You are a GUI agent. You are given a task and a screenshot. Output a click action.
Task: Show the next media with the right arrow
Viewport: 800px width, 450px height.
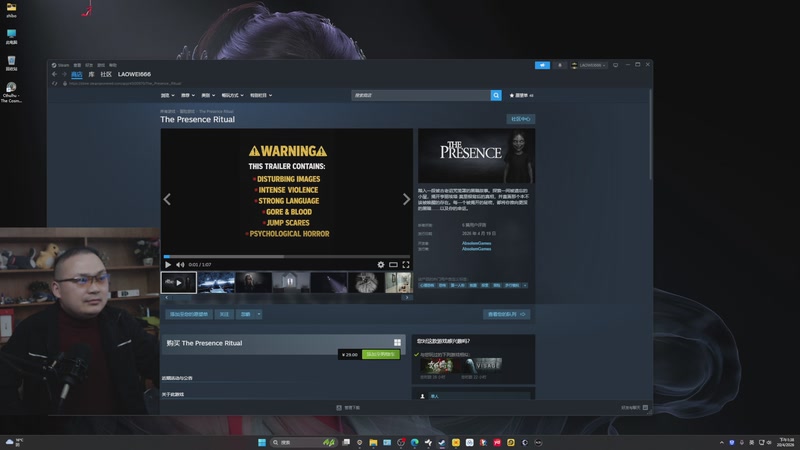[x=406, y=199]
